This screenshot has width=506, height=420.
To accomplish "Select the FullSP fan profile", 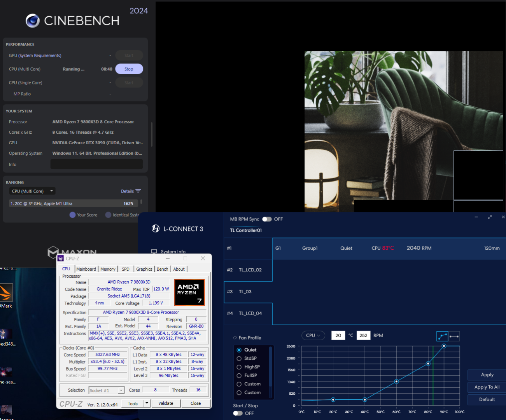I will [239, 376].
